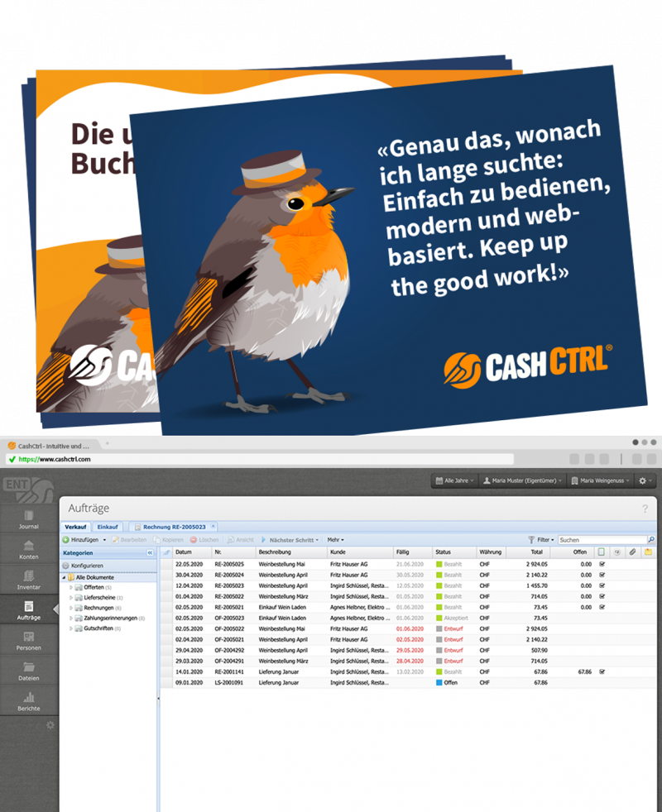Click the help question mark icon
662x812 pixels.
click(x=645, y=509)
